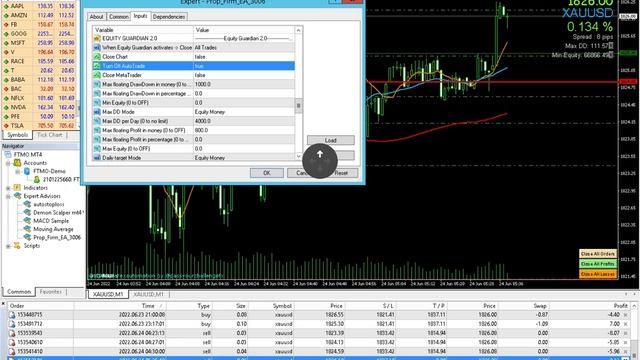Click the Indicators icon in Navigator
Screen dimensions: 640x360
tap(17, 188)
